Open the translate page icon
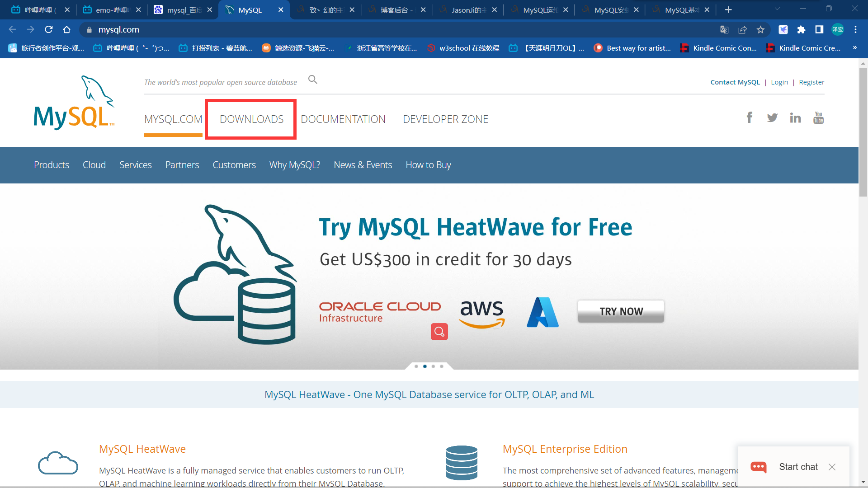This screenshot has height=488, width=868. pos(724,29)
